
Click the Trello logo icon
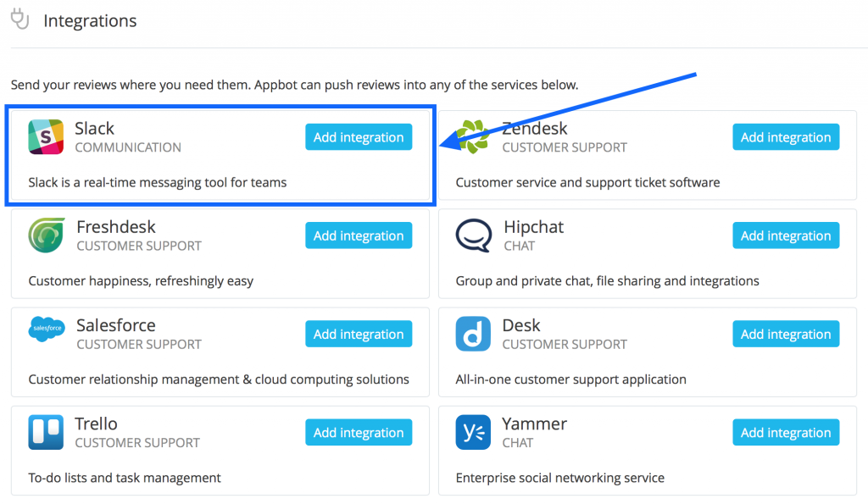click(46, 432)
